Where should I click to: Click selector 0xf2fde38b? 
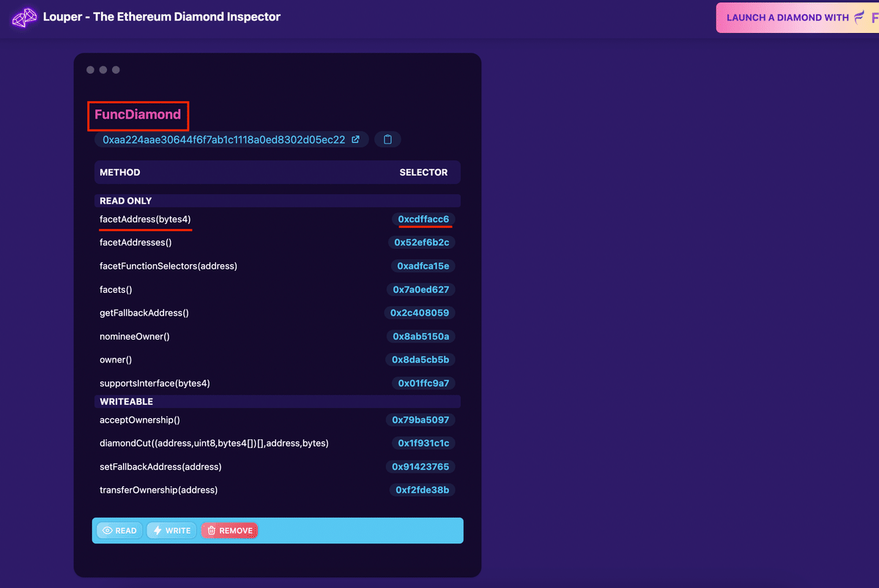422,490
